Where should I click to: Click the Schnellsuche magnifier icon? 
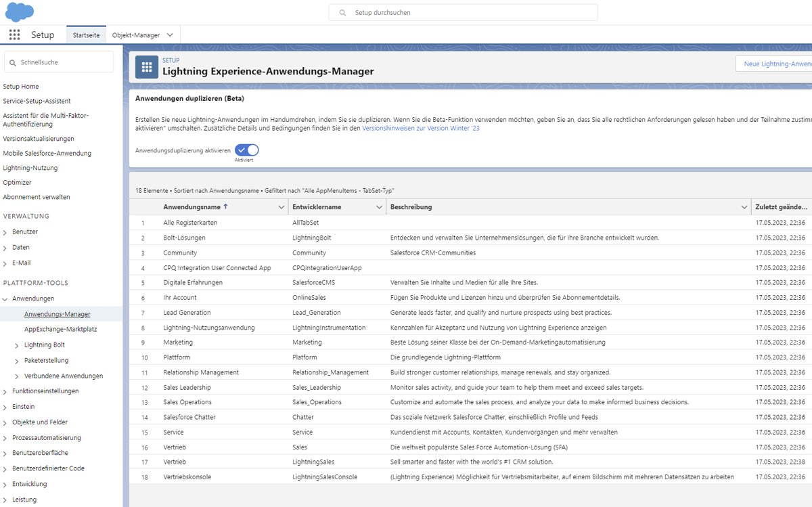coord(13,62)
